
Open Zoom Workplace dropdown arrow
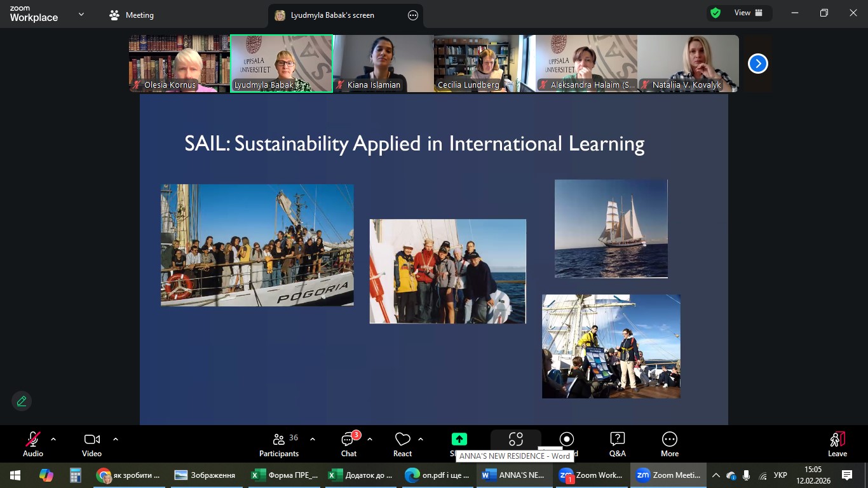click(x=81, y=15)
